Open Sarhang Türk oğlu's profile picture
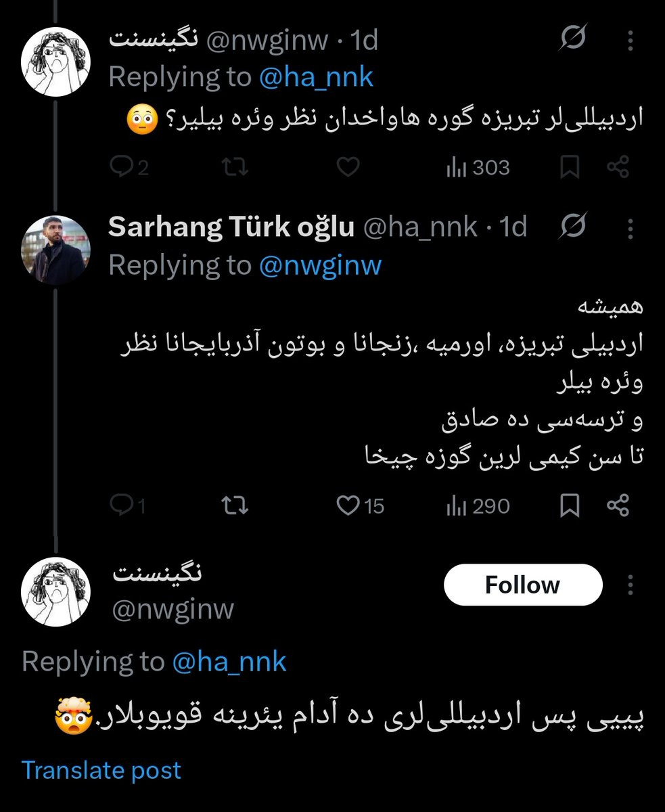665x812 pixels. [55, 249]
